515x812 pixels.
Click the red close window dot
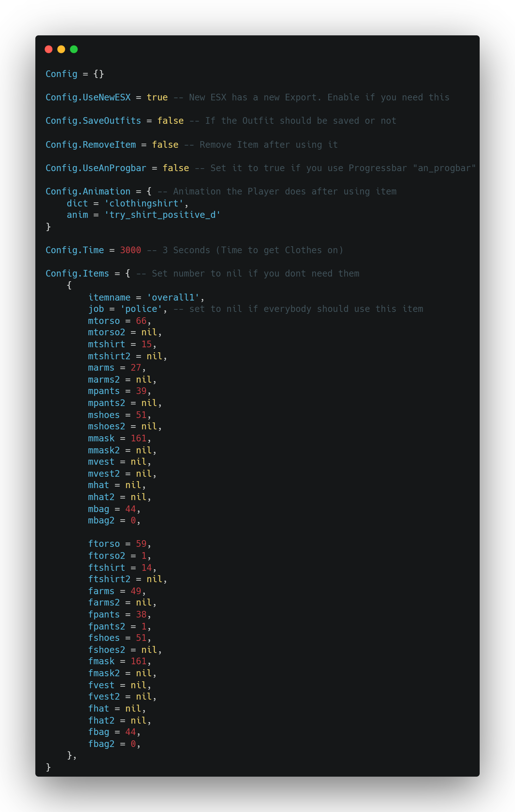click(49, 49)
